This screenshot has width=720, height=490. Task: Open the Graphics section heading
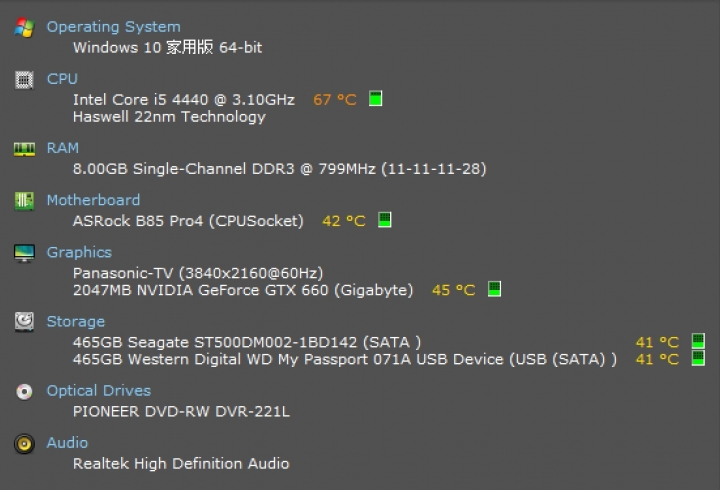click(79, 252)
